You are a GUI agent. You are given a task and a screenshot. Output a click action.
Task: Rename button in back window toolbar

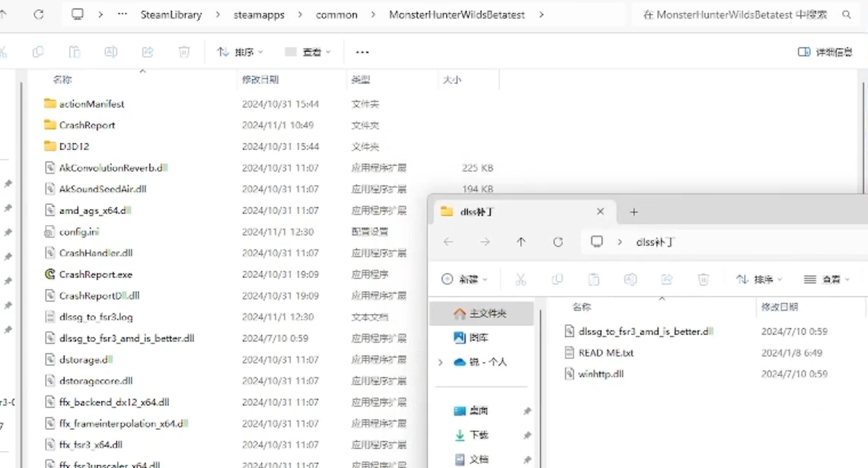tap(110, 52)
